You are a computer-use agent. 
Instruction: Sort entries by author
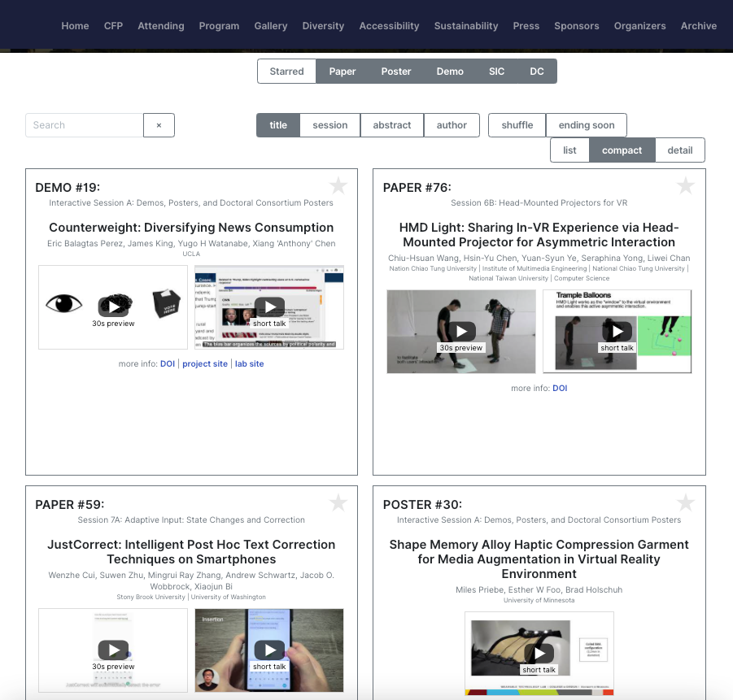click(452, 125)
